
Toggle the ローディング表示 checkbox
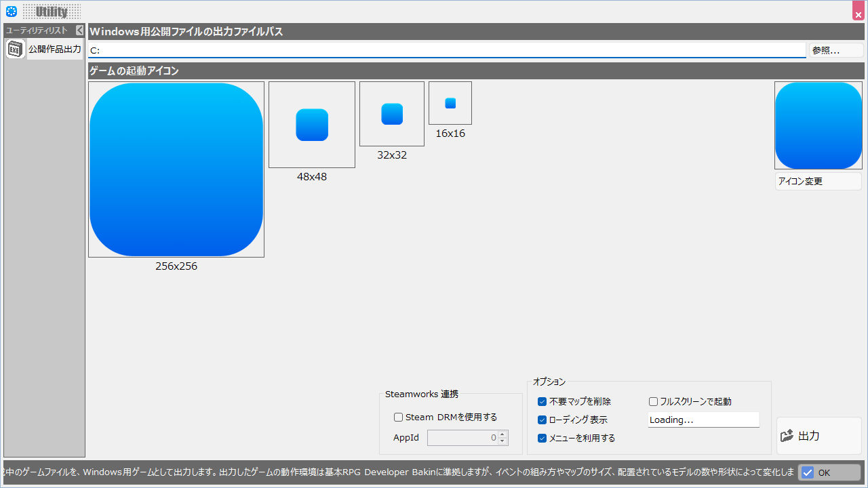click(542, 420)
